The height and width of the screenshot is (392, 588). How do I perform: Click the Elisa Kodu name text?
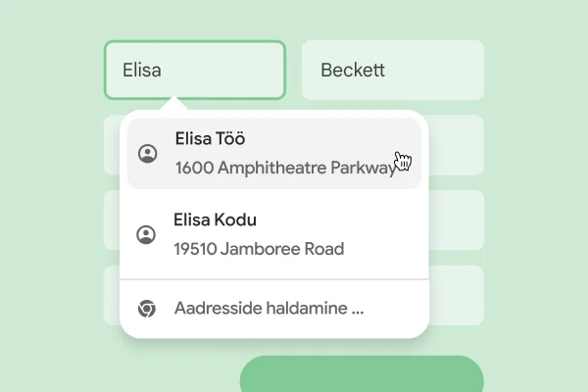point(215,220)
